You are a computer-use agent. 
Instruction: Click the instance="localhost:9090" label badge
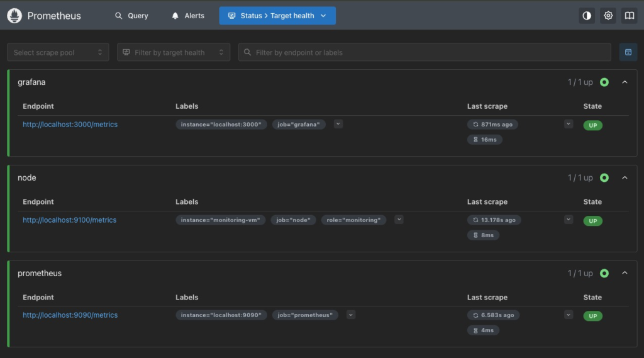(221, 315)
